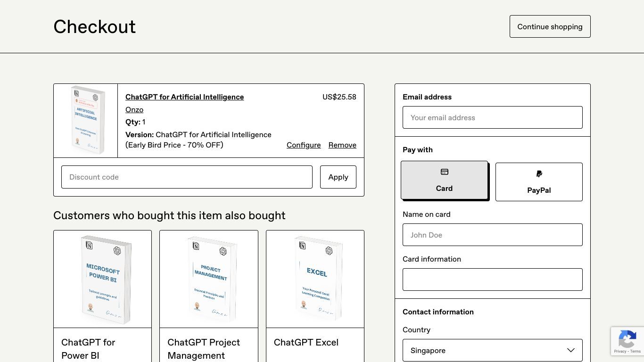Click the ChatGPT Excel title
Screen dimensions: 644x362
pos(306,342)
